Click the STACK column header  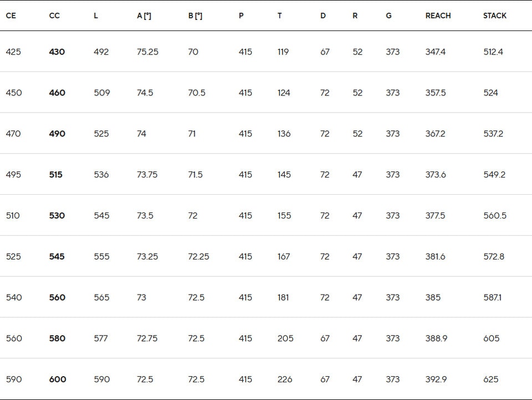coord(495,16)
